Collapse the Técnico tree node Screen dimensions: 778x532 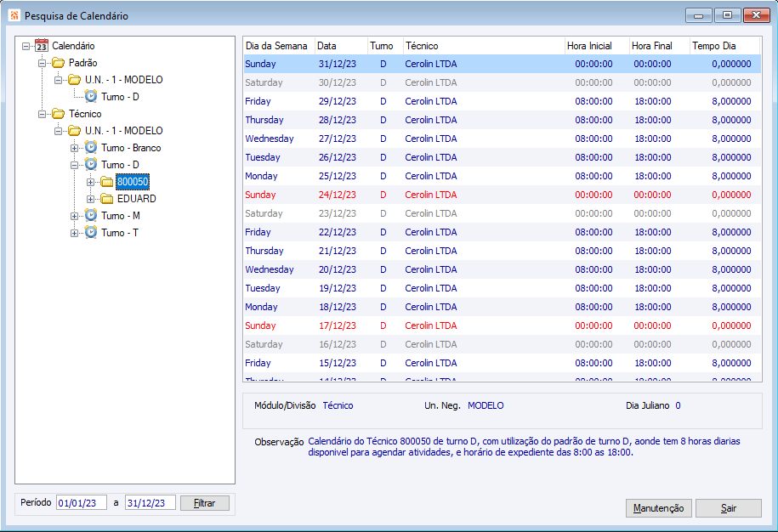43,114
